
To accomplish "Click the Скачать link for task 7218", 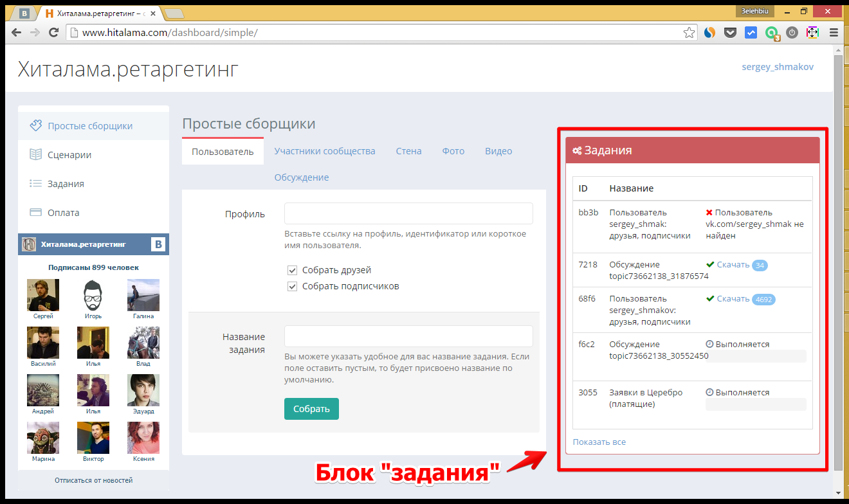I will tap(733, 265).
